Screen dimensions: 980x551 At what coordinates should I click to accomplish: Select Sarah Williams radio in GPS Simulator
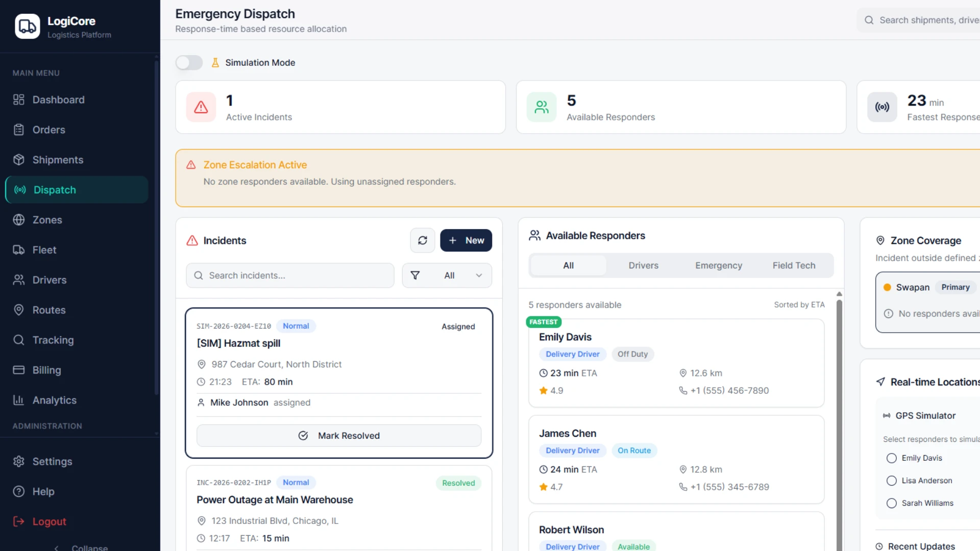click(x=891, y=503)
